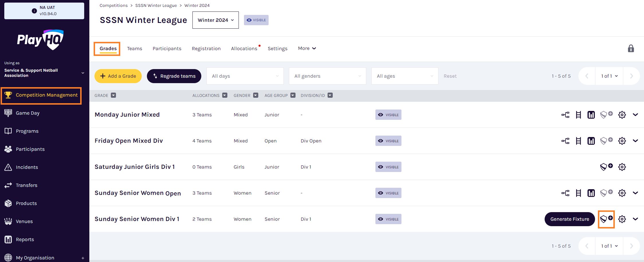Open fixture tree icon for Sunday Senior Women Open

565,193
